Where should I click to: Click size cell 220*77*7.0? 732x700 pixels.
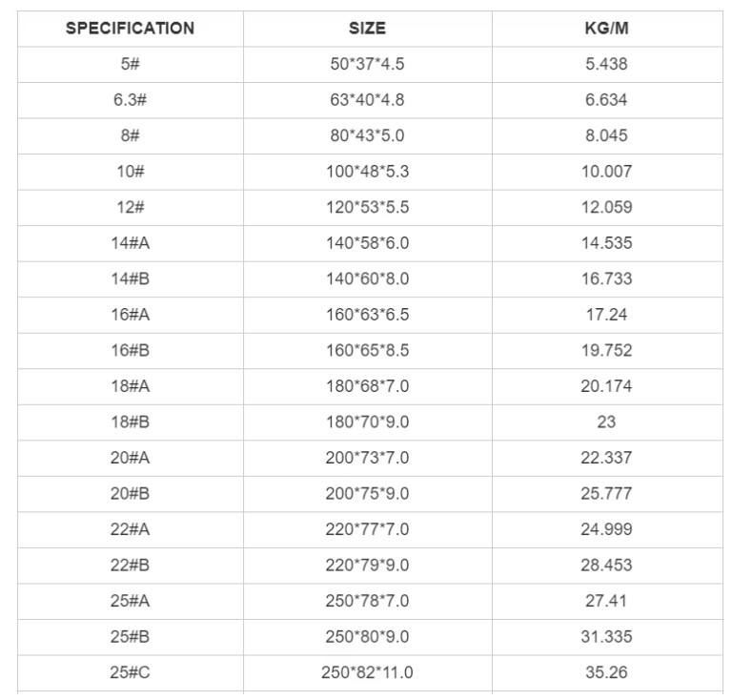pos(367,529)
